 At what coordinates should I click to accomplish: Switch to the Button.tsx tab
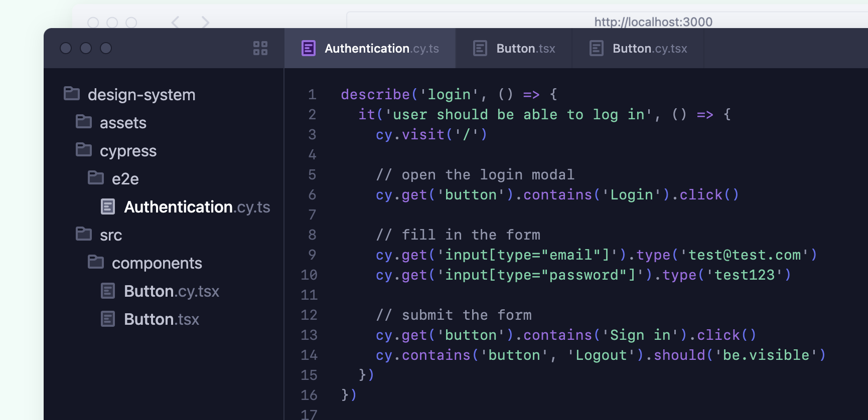point(525,49)
